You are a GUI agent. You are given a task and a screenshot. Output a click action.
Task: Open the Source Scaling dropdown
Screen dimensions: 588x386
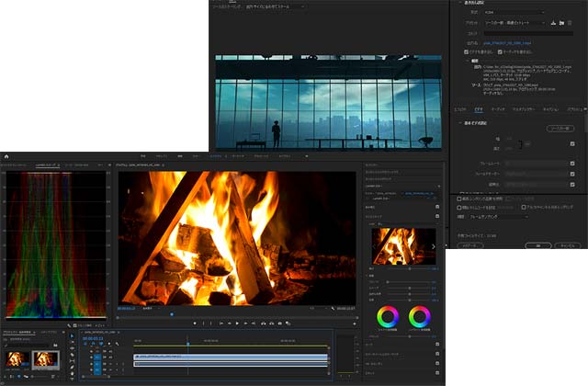pyautogui.click(x=275, y=6)
